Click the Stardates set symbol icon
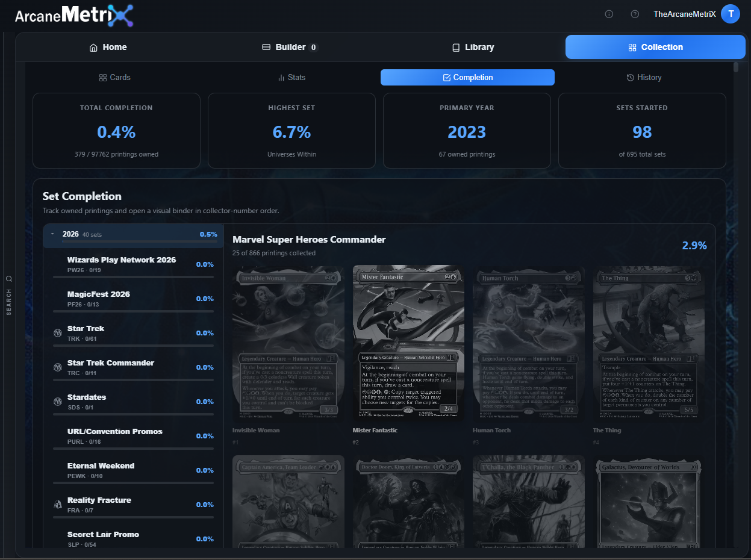This screenshot has width=751, height=560. coord(58,401)
